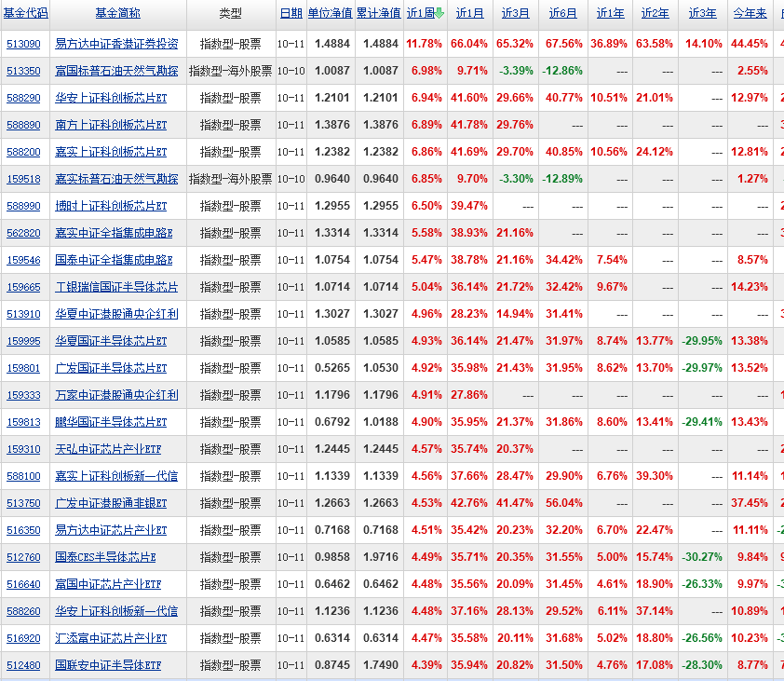784x681 pixels.
Task: Click the 44.45% year-to-date return cell
Action: [x=750, y=44]
